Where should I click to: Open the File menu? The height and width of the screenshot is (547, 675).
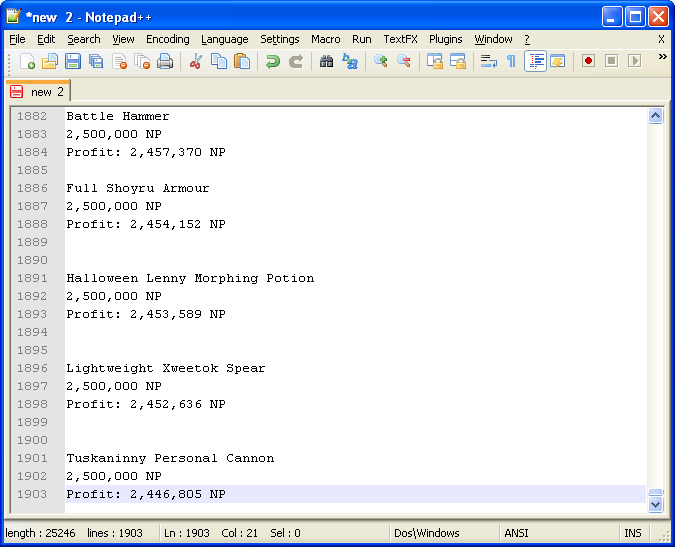pyautogui.click(x=17, y=39)
